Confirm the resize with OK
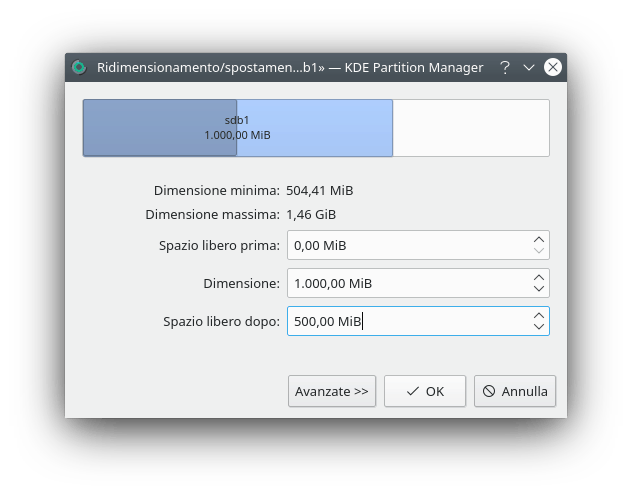Screen dimensions: 632x495 [425, 391]
